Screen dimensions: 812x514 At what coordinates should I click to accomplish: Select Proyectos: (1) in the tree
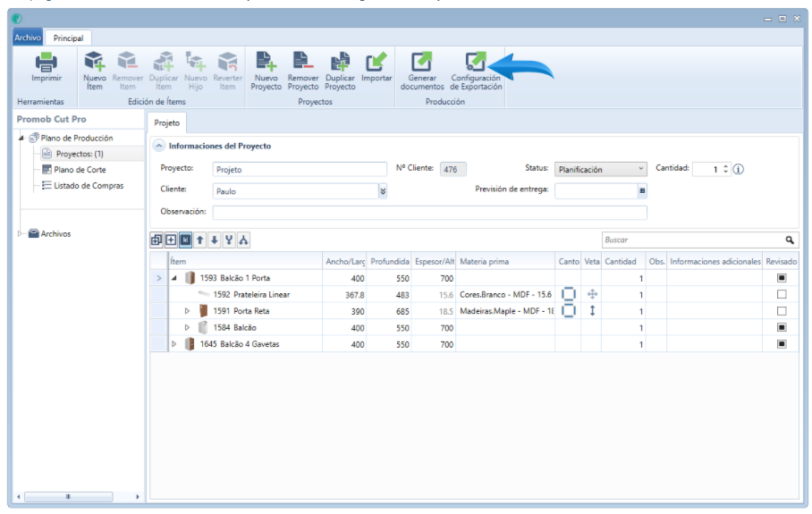80,154
